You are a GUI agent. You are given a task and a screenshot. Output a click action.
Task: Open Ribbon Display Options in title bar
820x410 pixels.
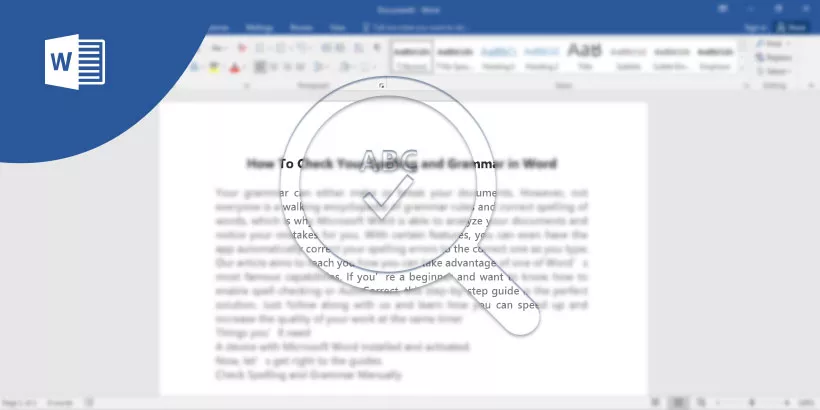[x=723, y=9]
